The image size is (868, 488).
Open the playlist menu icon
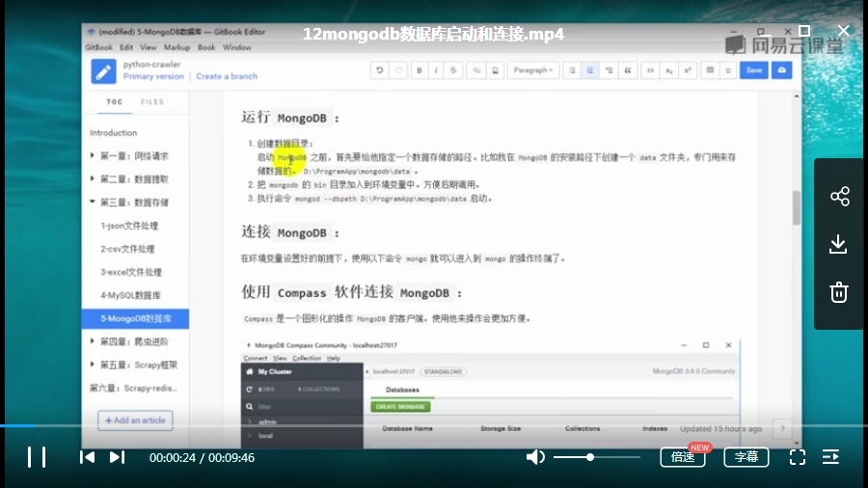point(830,457)
